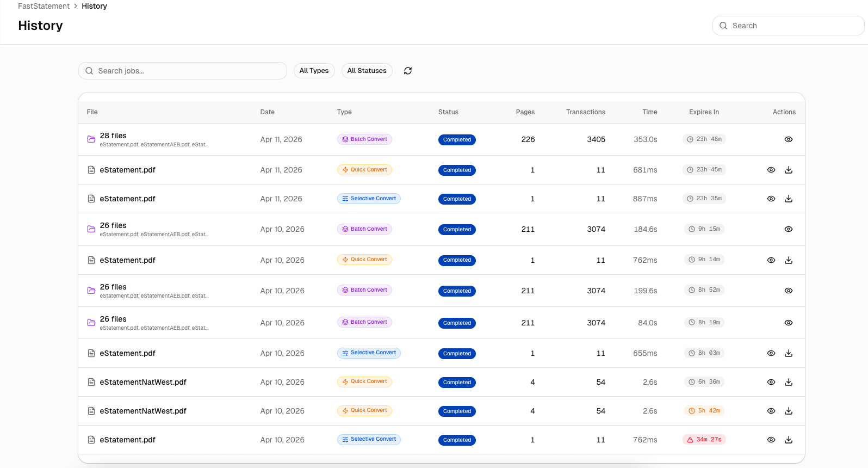
Task: Click the 34m 27s expiry warning badge
Action: click(x=704, y=440)
